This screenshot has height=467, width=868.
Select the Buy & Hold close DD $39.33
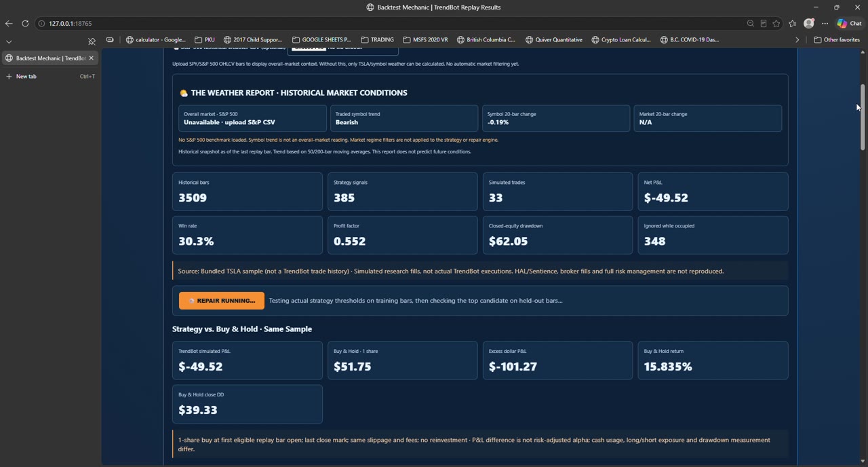click(198, 410)
